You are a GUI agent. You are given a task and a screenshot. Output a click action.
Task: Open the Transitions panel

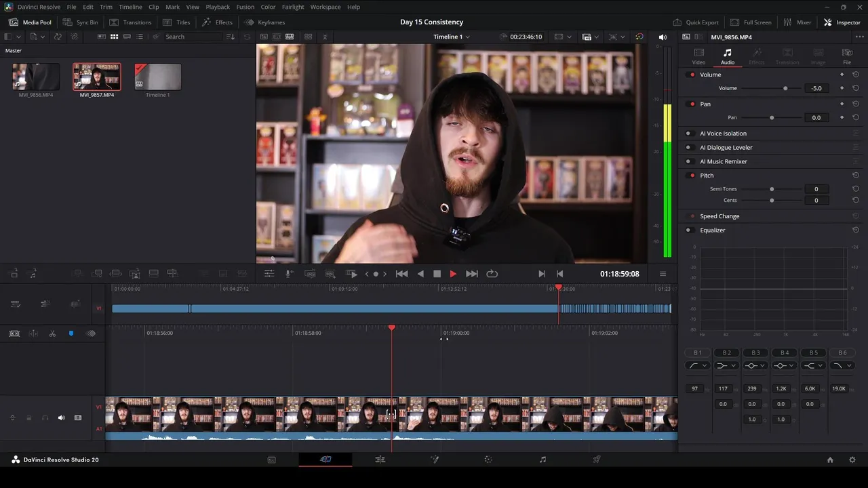130,22
